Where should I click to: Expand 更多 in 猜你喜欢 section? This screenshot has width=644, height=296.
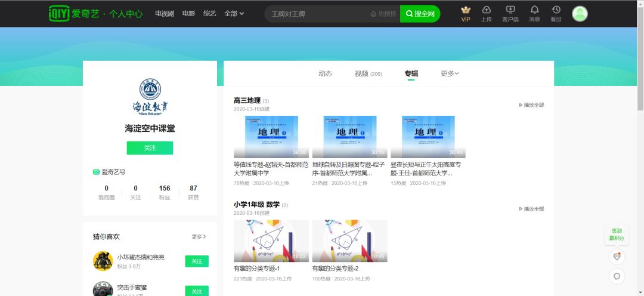(x=199, y=237)
